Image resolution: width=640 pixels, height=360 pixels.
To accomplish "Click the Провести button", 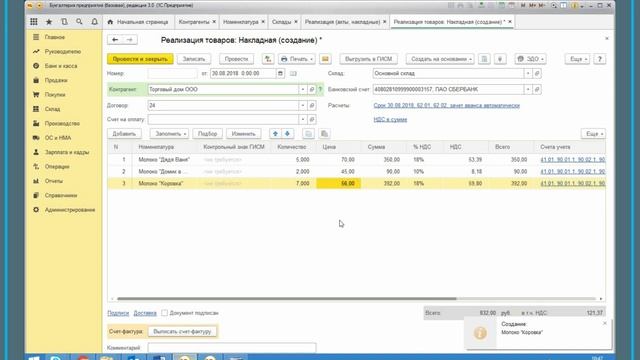I will [x=236, y=59].
